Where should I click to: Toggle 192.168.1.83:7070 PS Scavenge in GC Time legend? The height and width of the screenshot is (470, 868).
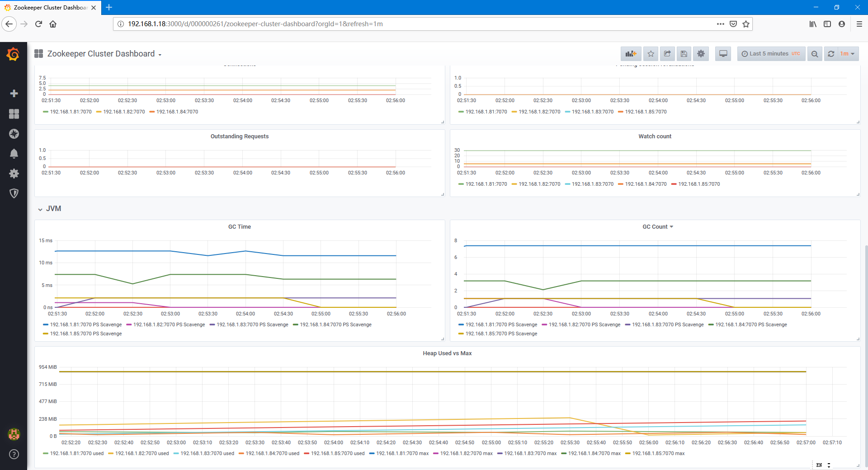[x=252, y=324]
